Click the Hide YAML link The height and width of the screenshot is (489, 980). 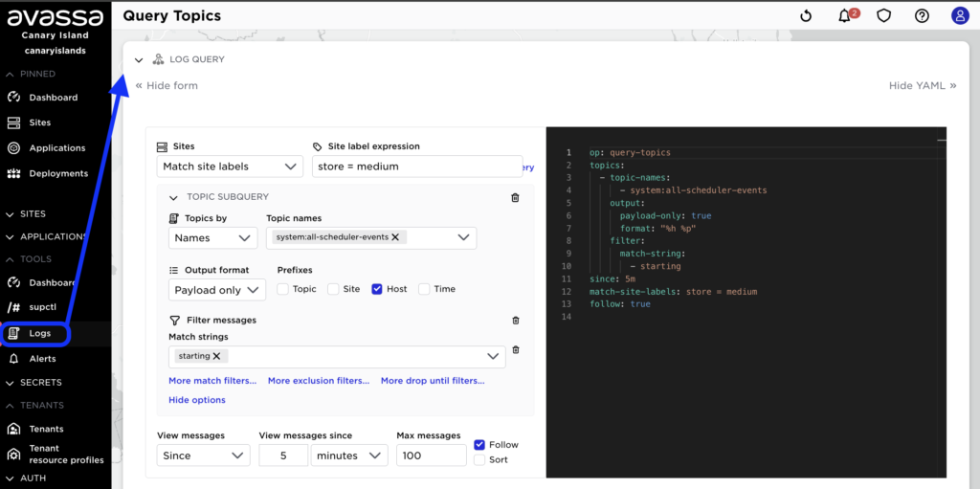[x=923, y=86]
